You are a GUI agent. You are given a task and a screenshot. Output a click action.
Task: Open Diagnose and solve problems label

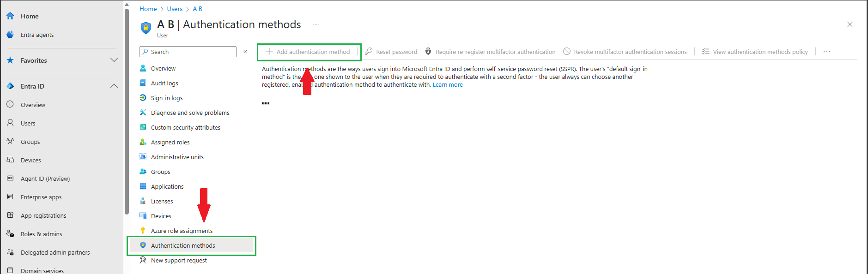point(190,113)
